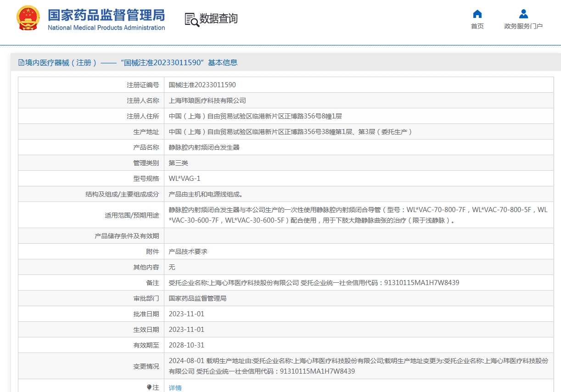Click the 附件 row label
Image resolution: width=561 pixels, height=392 pixels.
click(152, 252)
